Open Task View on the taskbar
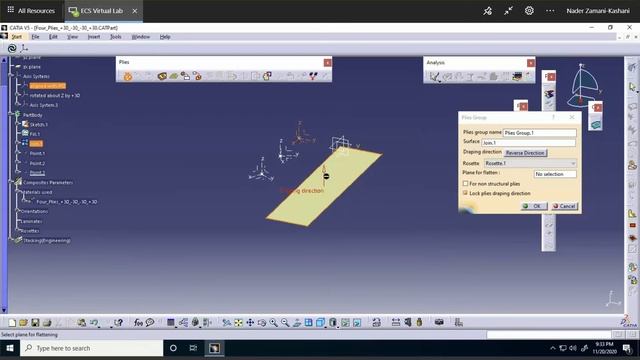 [x=193, y=348]
